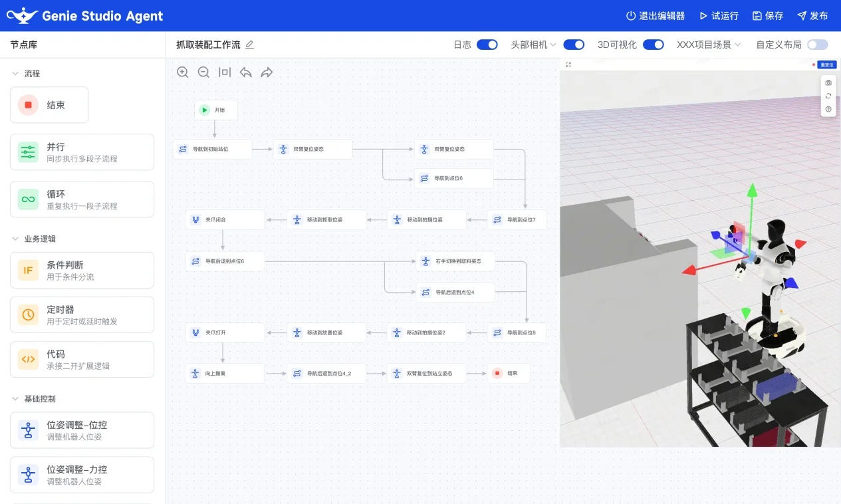Enable the 自定义布局 custom layout switch
This screenshot has width=841, height=504.
click(x=818, y=45)
